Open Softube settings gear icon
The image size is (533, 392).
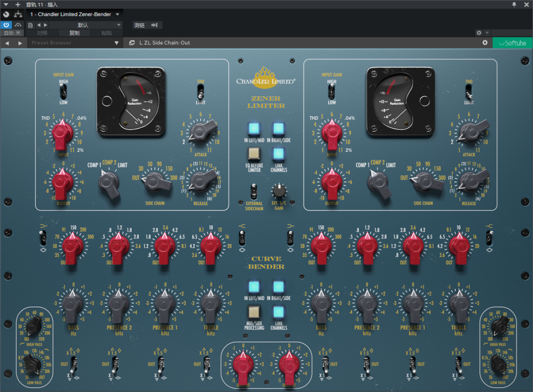(485, 43)
